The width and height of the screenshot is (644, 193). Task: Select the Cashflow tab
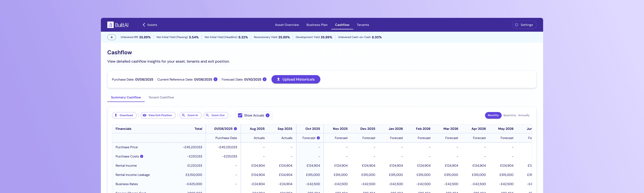[x=342, y=25]
